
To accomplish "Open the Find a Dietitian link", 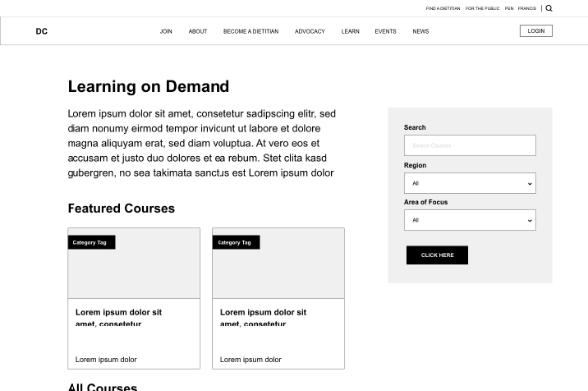I will 443,8.
